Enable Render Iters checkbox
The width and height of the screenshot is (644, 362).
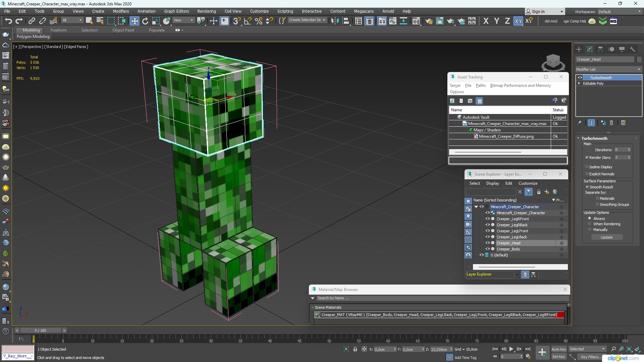(x=587, y=157)
